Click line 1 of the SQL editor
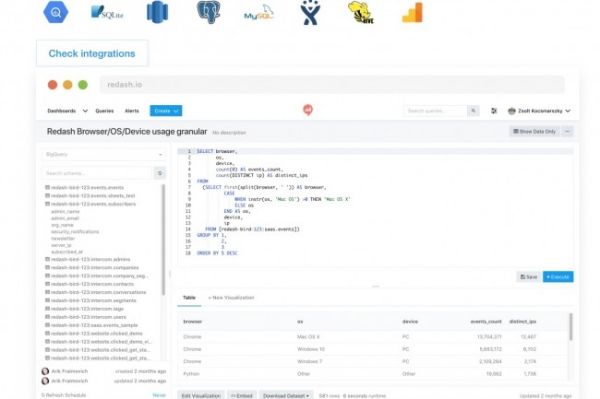Viewport: 600px width, 399px height. tap(375, 151)
